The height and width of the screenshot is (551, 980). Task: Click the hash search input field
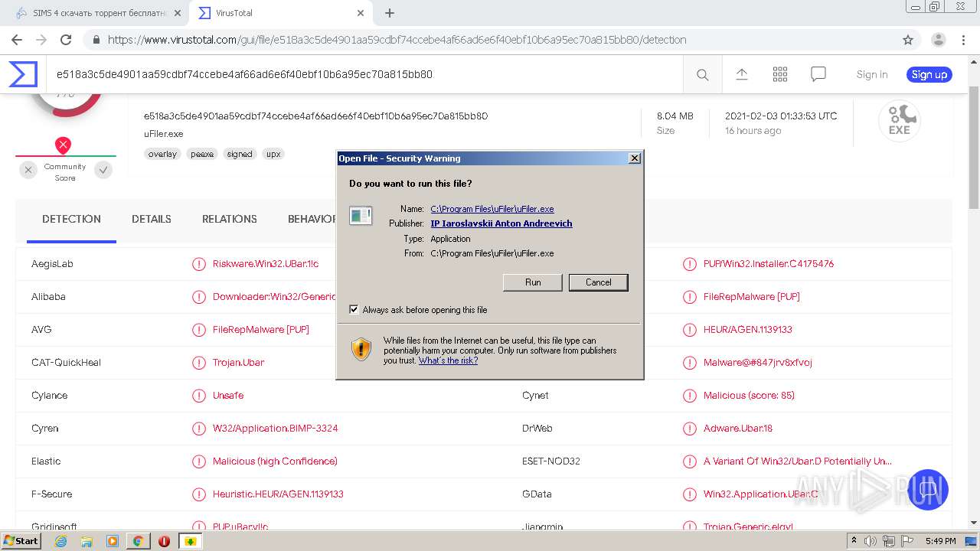[364, 74]
